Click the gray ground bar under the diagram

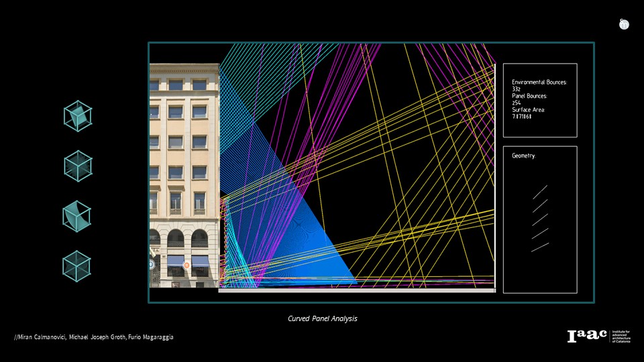(x=357, y=290)
